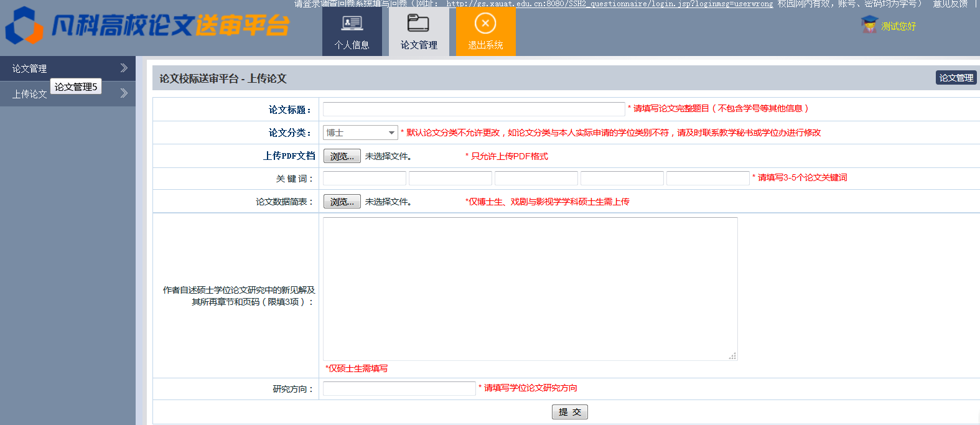980x425 pixels.
Task: Click the 个人信息 profile card icon
Action: 352,24
